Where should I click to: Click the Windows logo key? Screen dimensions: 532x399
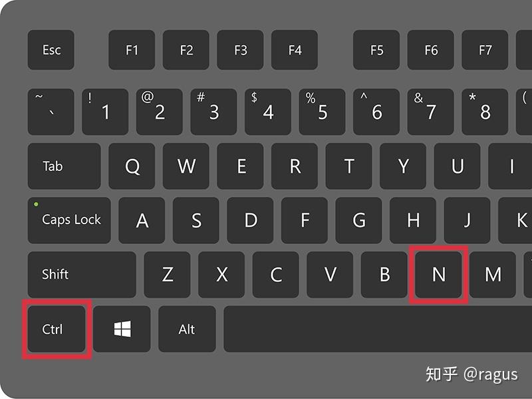pos(122,329)
